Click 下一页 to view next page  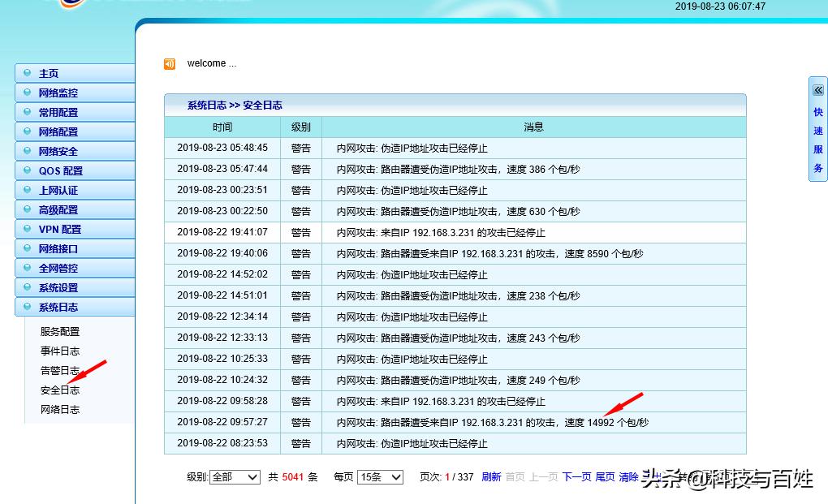coord(576,477)
